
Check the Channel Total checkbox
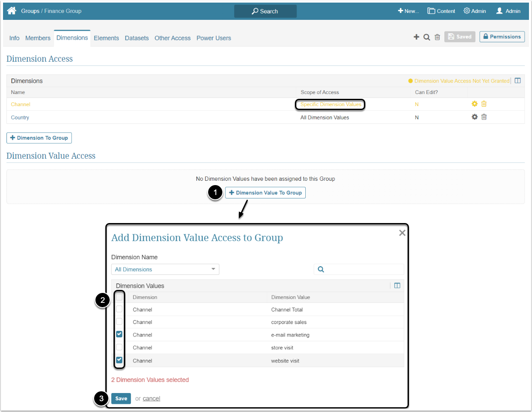coord(119,309)
